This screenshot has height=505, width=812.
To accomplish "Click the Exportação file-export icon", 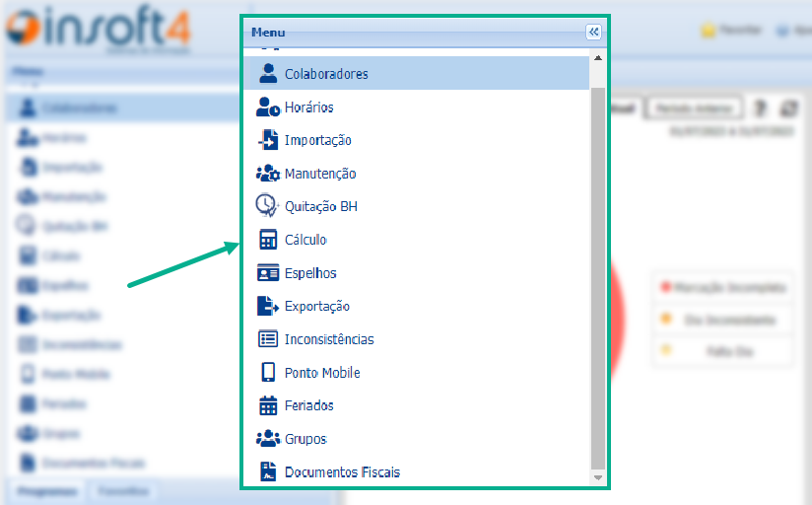I will coord(267,306).
